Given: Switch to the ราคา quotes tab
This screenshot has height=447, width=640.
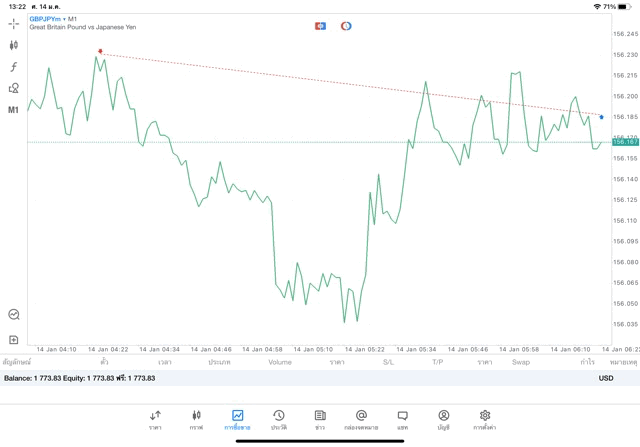Looking at the screenshot, I should point(155,419).
